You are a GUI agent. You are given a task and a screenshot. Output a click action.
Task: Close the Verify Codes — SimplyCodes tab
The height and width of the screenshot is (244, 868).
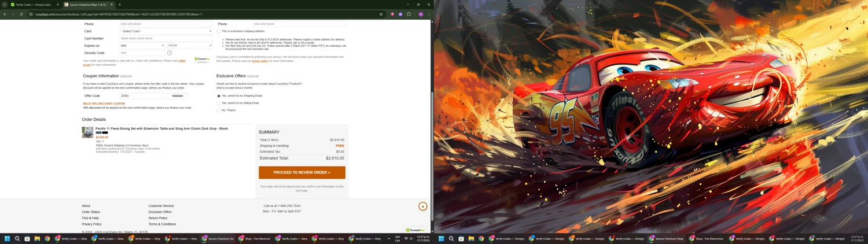(x=58, y=5)
